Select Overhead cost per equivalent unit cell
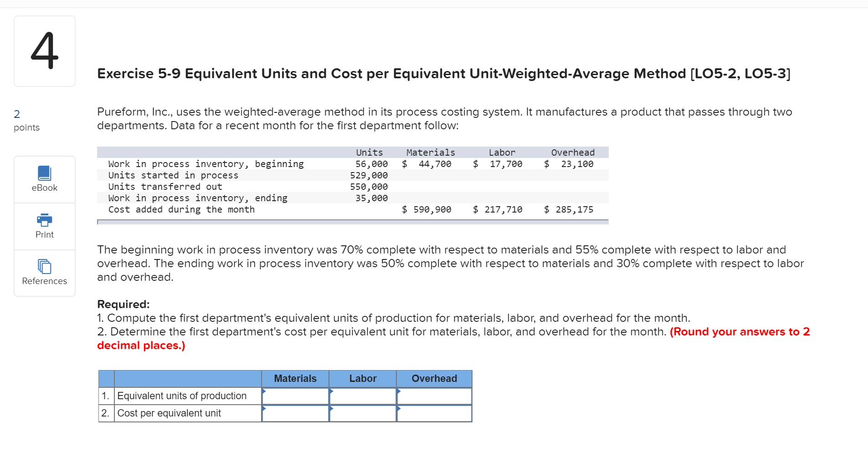Image resolution: width=868 pixels, height=462 pixels. [434, 413]
